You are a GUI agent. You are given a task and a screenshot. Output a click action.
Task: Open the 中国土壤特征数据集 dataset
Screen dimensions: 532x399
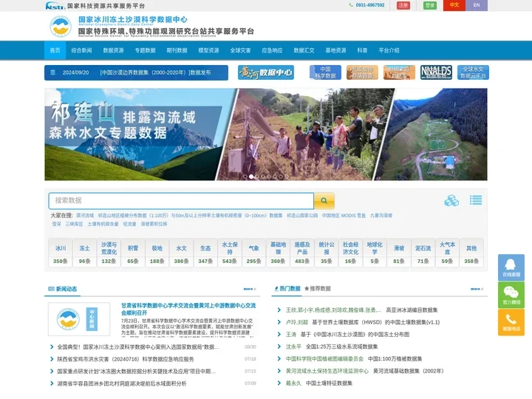(329, 383)
